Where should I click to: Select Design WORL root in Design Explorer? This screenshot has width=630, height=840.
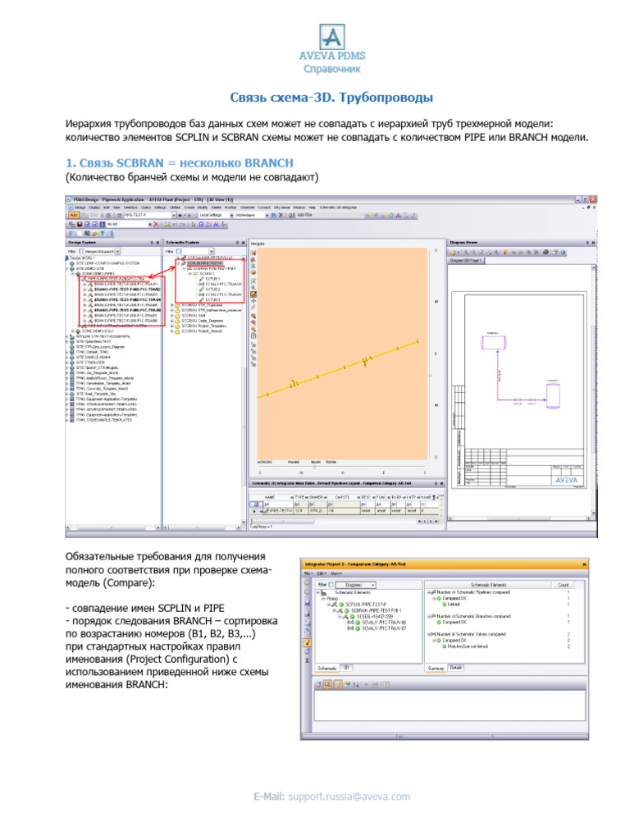82,258
